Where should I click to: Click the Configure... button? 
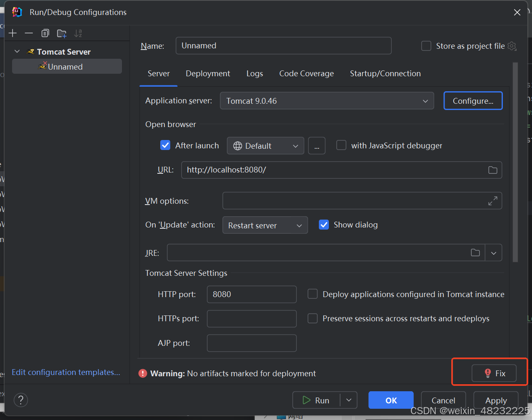[473, 101]
